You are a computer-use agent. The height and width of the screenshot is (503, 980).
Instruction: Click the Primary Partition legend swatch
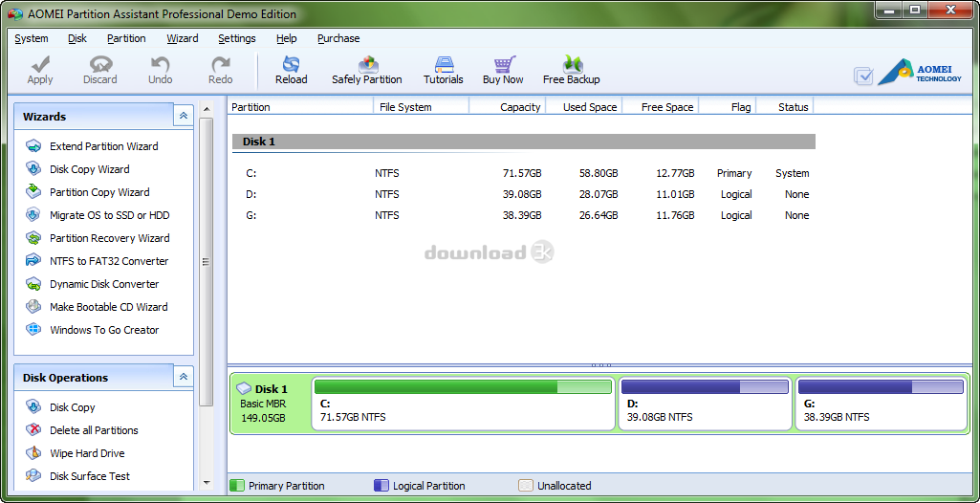point(237,486)
